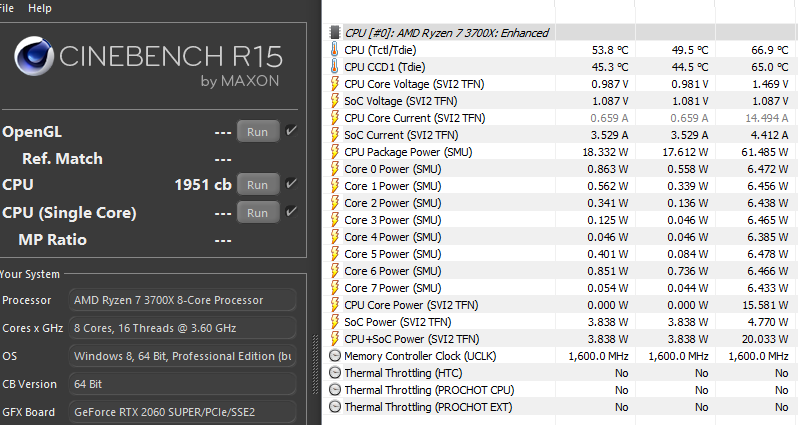
Task: Click the lightning icon for CPU+SoC Power
Action: 334,339
